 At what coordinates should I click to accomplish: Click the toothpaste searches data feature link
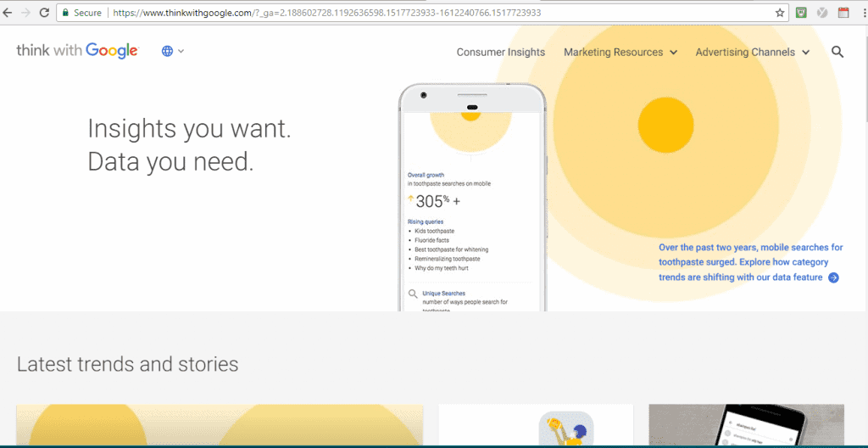pos(751,262)
